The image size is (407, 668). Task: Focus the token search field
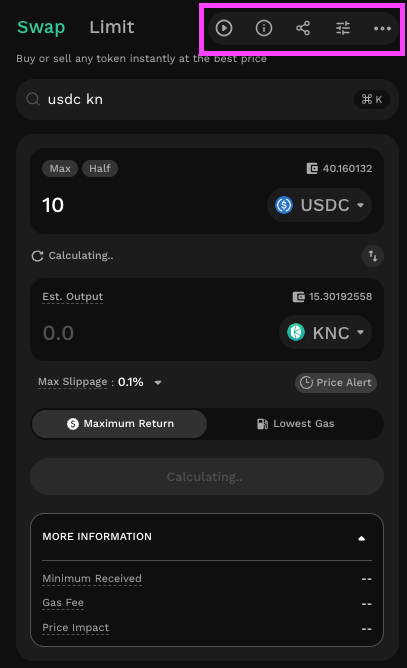(x=207, y=99)
